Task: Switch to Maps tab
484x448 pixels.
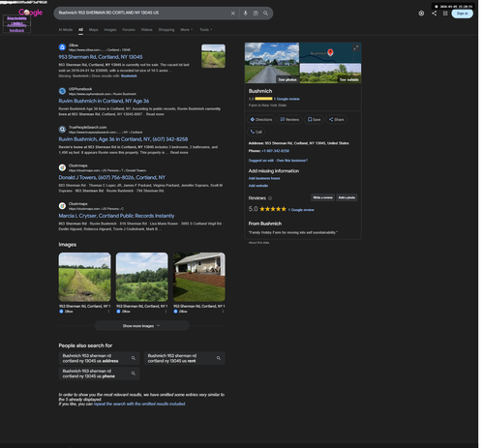Action: [x=94, y=30]
